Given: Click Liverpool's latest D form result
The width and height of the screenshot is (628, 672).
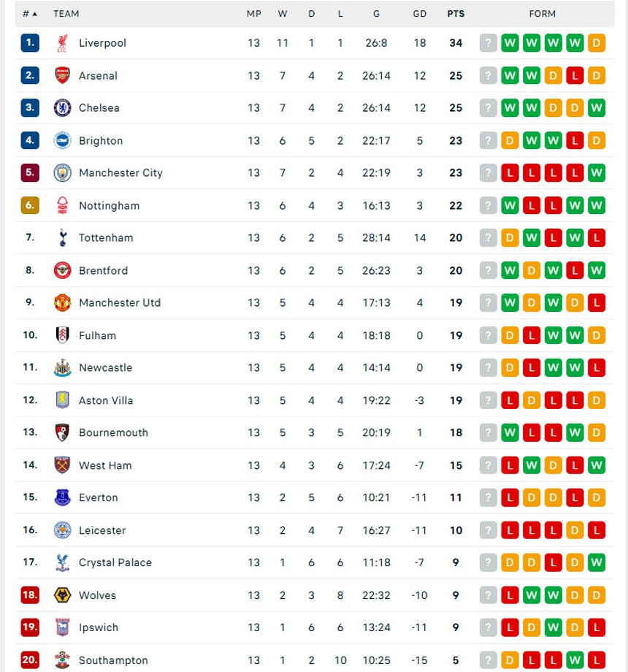Looking at the screenshot, I should (x=596, y=42).
